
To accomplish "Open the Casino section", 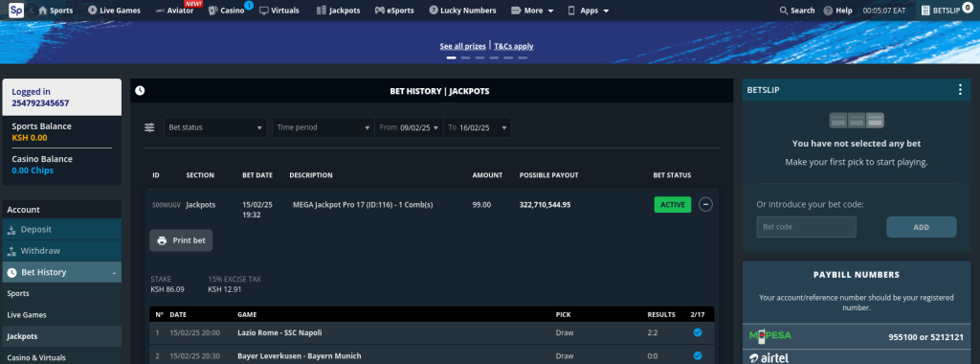I will coord(226,11).
